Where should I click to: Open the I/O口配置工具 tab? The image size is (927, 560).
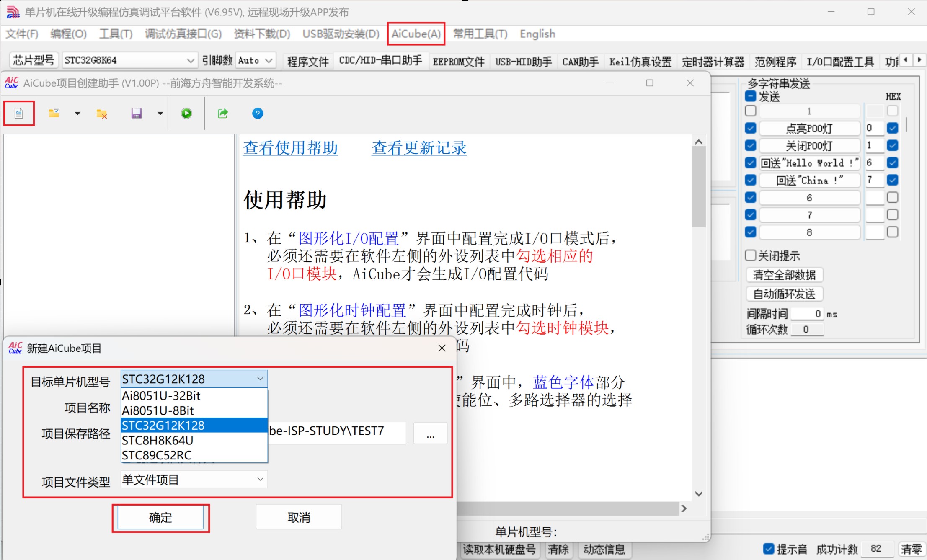pyautogui.click(x=840, y=62)
